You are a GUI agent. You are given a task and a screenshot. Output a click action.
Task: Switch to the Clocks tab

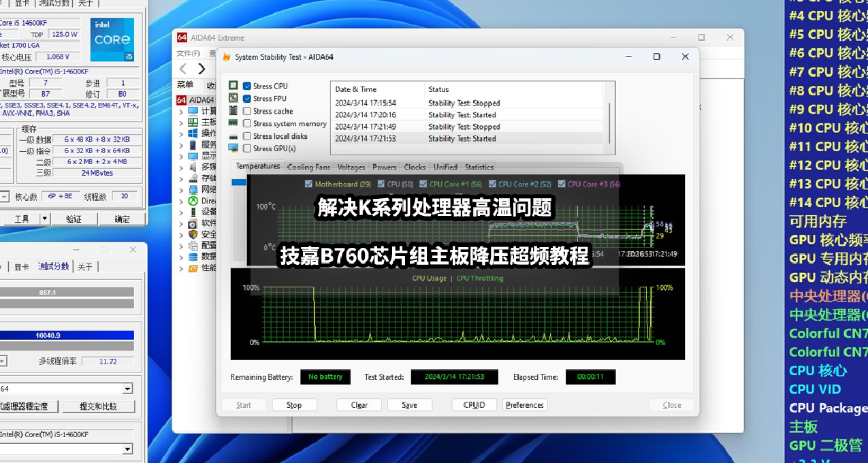(415, 167)
